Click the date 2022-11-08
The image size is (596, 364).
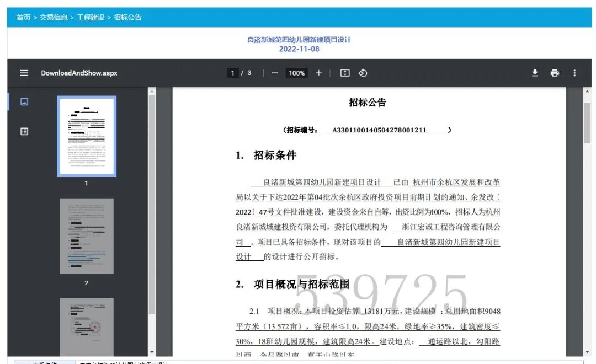(x=299, y=49)
